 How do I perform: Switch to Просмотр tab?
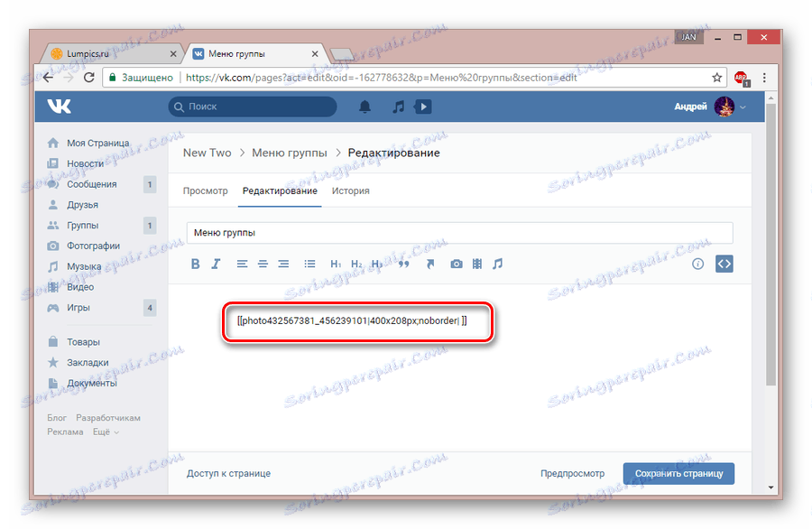[x=205, y=190]
